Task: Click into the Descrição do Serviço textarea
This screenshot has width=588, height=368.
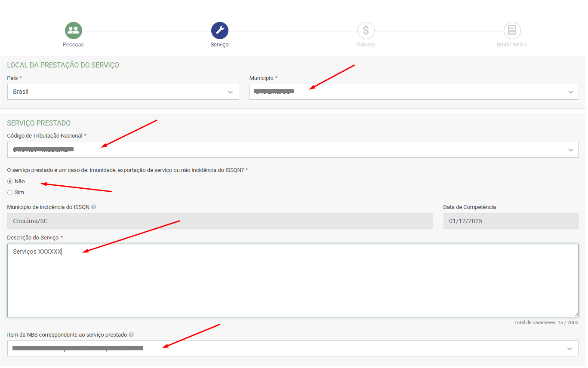Action: (x=292, y=284)
